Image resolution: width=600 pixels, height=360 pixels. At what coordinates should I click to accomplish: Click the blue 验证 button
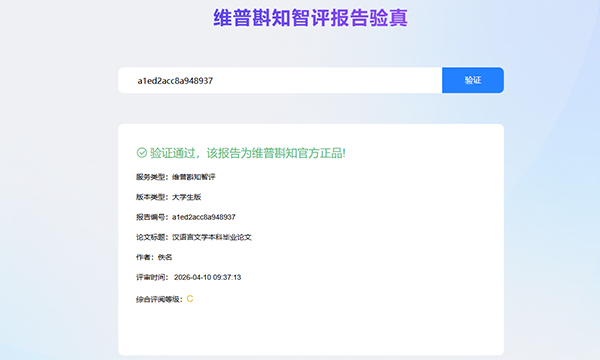click(473, 80)
